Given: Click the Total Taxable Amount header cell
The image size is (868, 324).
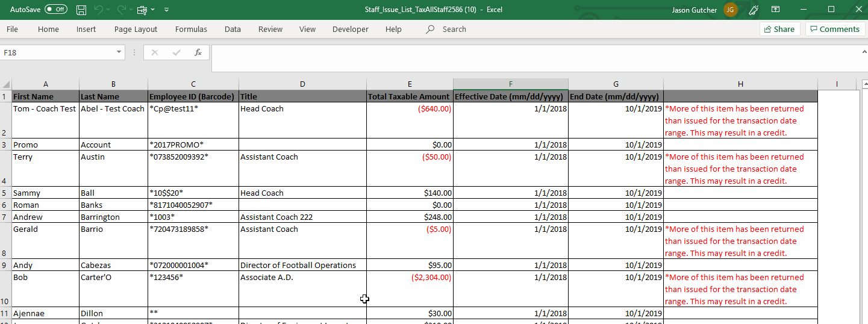Looking at the screenshot, I should (x=410, y=96).
